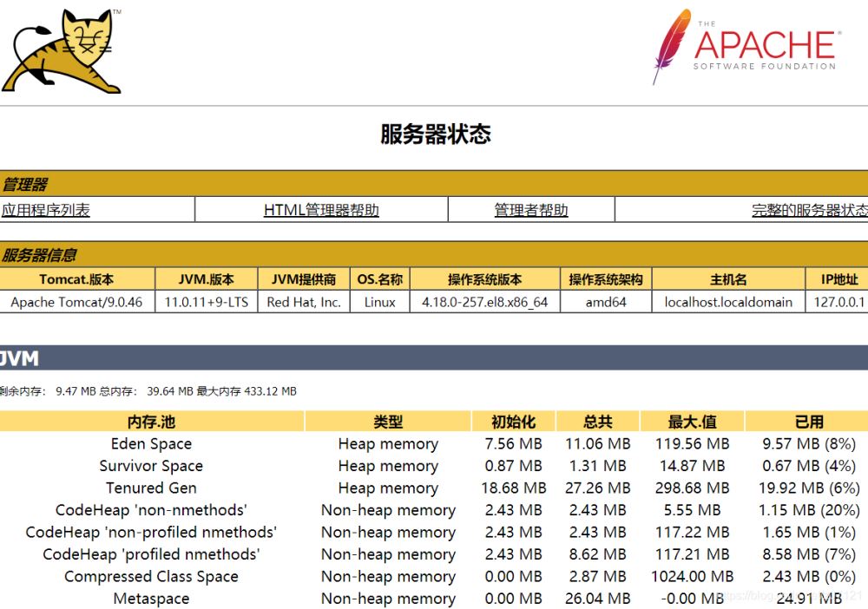The image size is (868, 609).
Task: Click the Tomcat.版本 column header
Action: coord(76,279)
